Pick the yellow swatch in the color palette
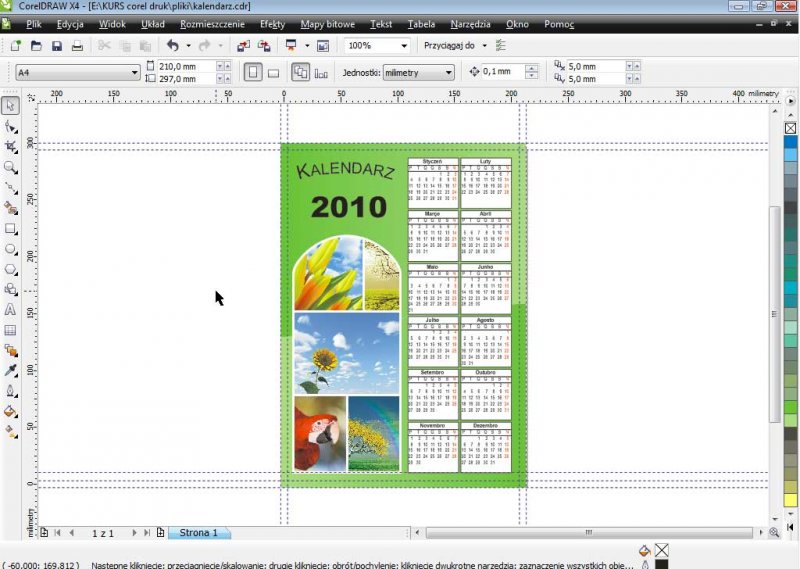This screenshot has height=569, width=800. click(790, 499)
